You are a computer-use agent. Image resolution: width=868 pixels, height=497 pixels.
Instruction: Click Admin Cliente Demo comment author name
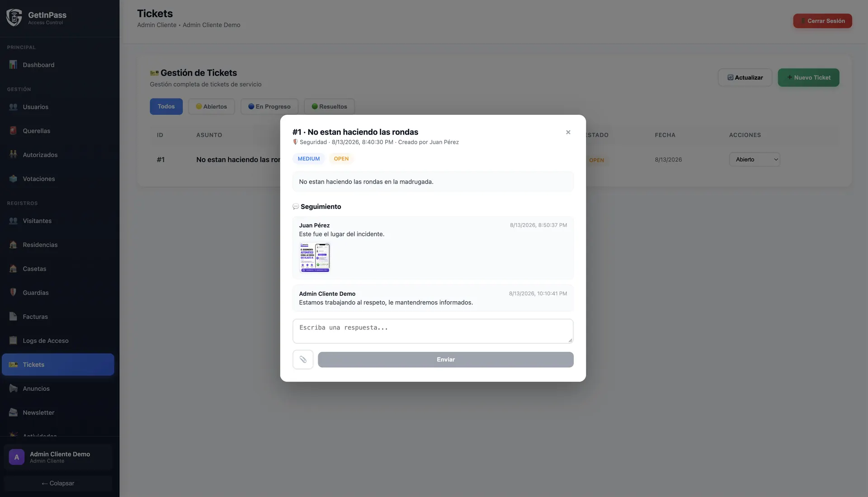tap(327, 293)
